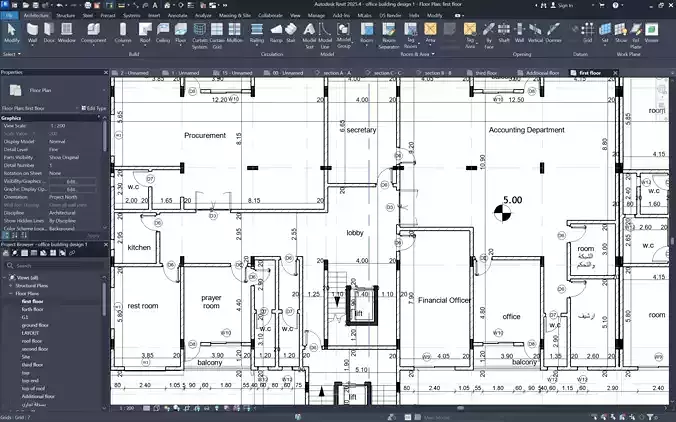Activate the Curtain Grid tool

tap(217, 35)
